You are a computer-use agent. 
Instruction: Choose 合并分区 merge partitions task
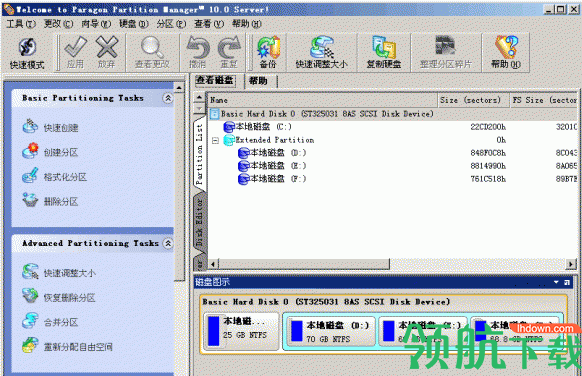[x=50, y=322]
